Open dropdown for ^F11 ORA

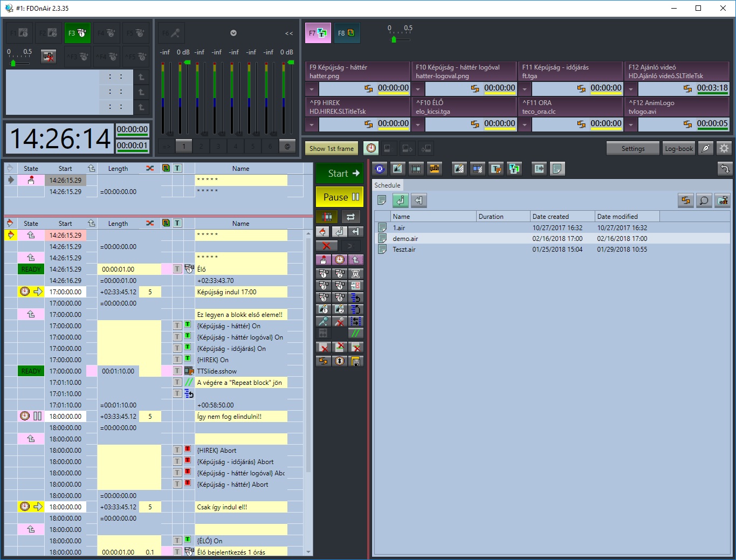pos(524,124)
